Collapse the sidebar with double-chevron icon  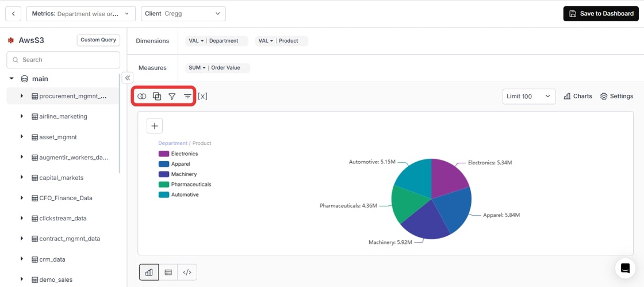pyautogui.click(x=127, y=78)
